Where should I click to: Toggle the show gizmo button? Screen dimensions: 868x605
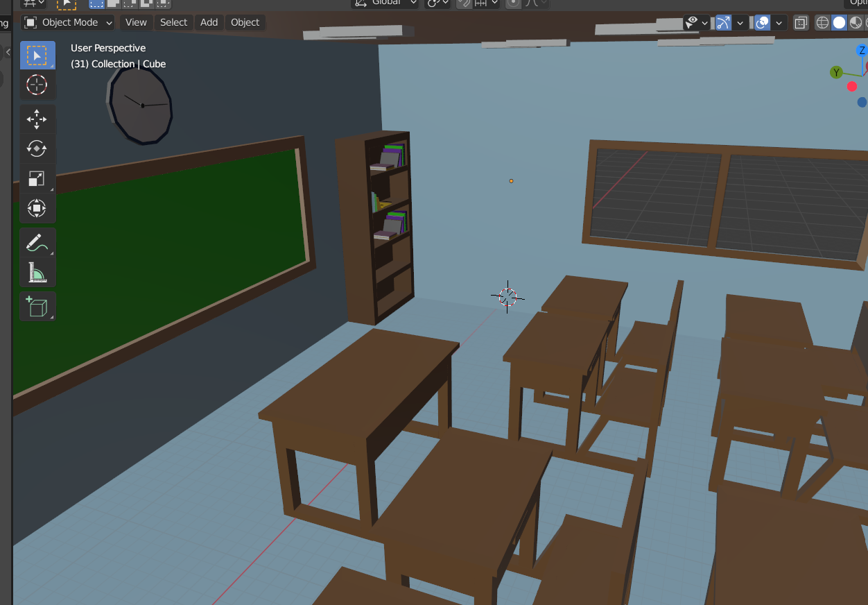pyautogui.click(x=723, y=22)
